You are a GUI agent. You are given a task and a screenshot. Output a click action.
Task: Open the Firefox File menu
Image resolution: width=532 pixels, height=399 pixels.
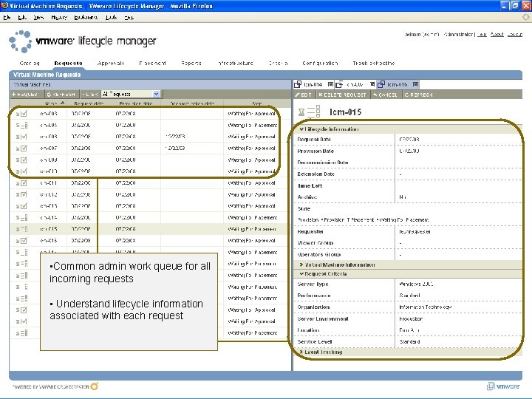pyautogui.click(x=7, y=17)
